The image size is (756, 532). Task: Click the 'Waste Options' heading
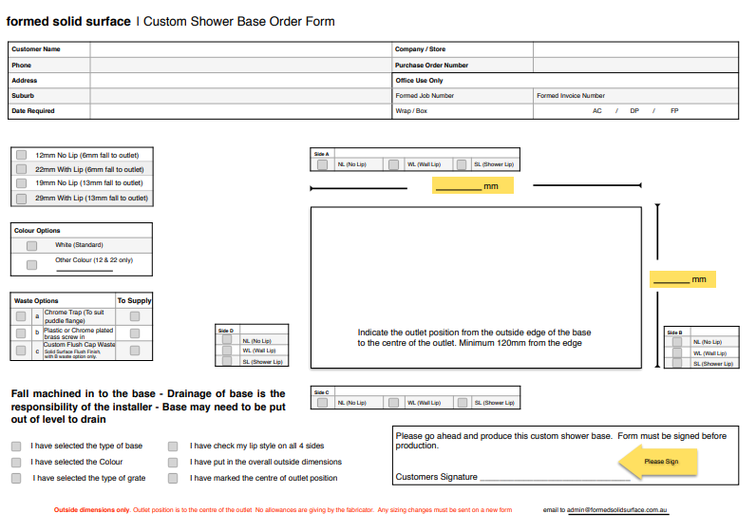coord(36,300)
